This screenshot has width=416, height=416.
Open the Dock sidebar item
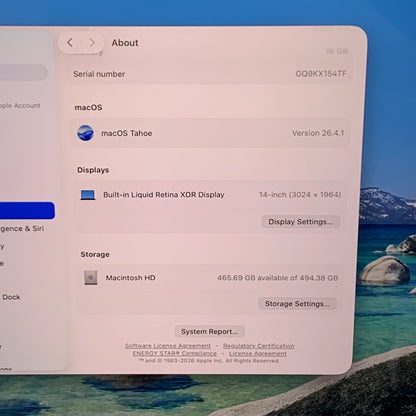[x=11, y=297]
